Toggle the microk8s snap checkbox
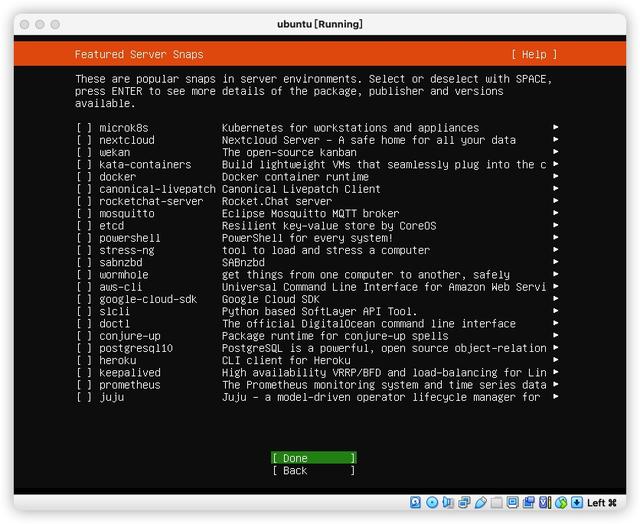 pyautogui.click(x=84, y=128)
